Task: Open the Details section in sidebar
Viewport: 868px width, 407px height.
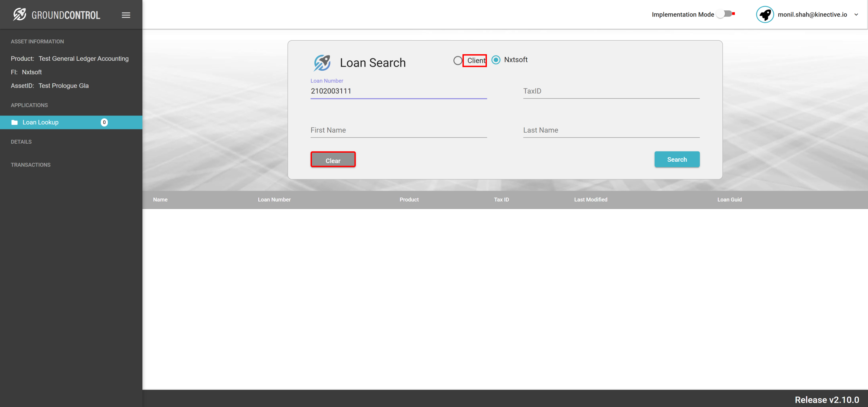Action: (x=21, y=142)
